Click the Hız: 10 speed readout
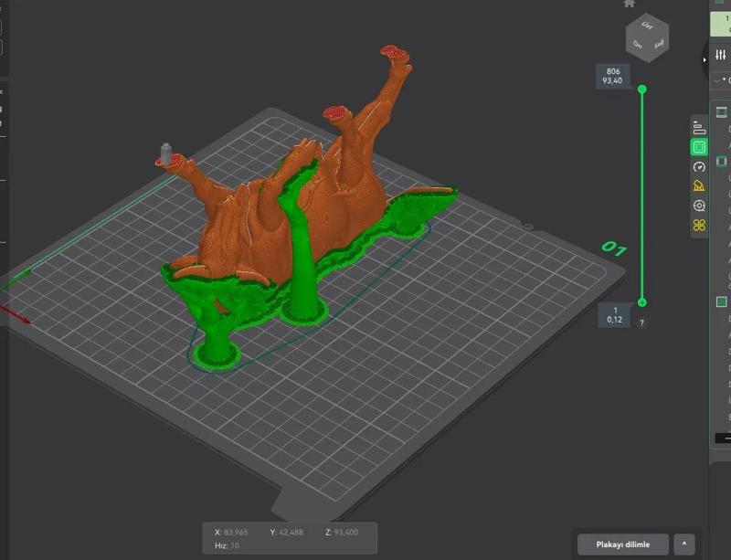Image resolution: width=731 pixels, height=560 pixels. click(x=227, y=545)
